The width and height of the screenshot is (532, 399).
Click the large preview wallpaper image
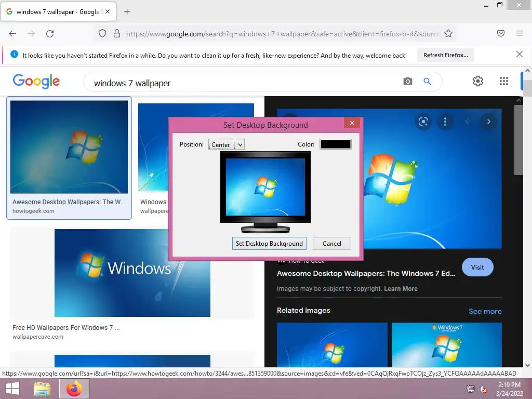433,190
